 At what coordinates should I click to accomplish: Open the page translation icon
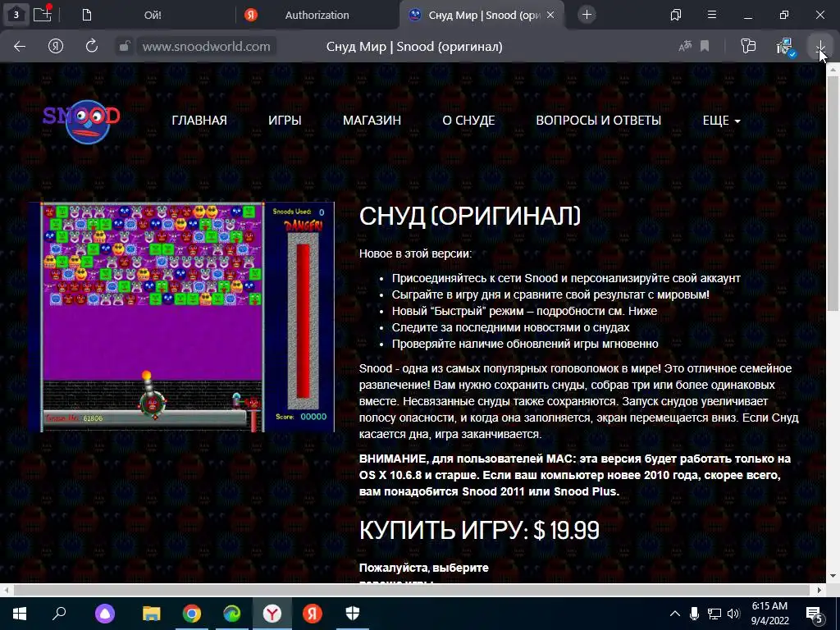[685, 47]
